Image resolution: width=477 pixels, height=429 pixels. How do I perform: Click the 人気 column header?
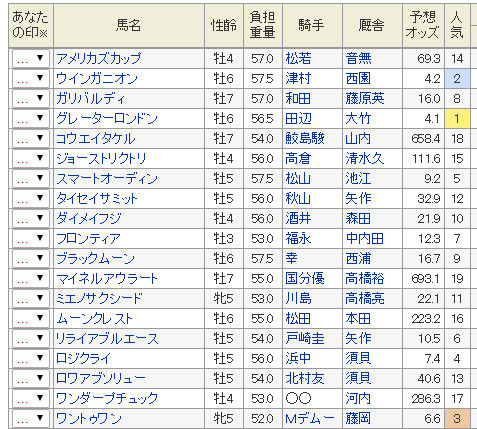pos(457,25)
